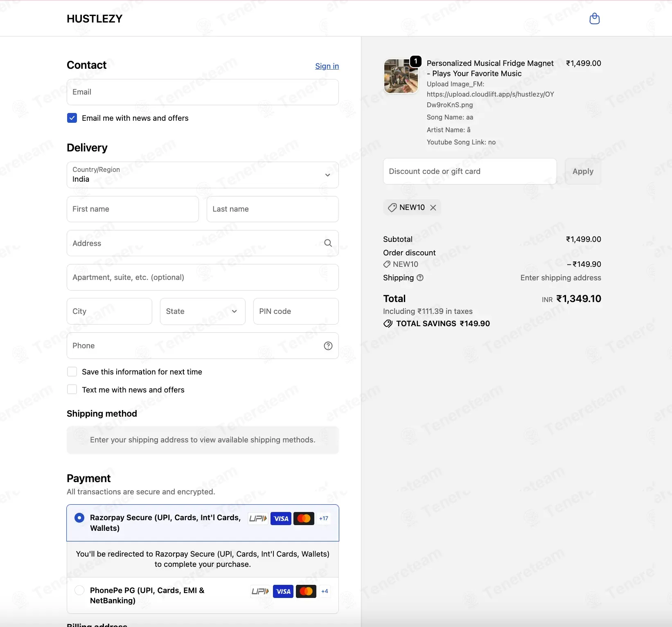Click the Razorpay UPI logo
The width and height of the screenshot is (672, 627).
pos(258,519)
